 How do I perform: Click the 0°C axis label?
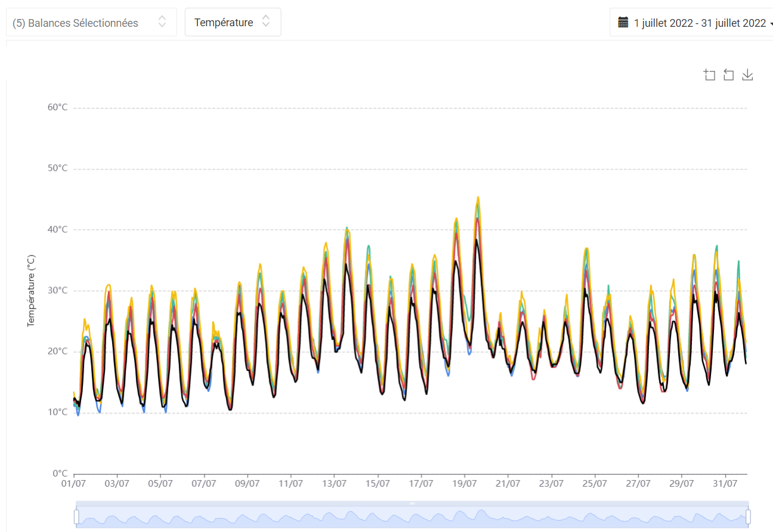(x=60, y=474)
